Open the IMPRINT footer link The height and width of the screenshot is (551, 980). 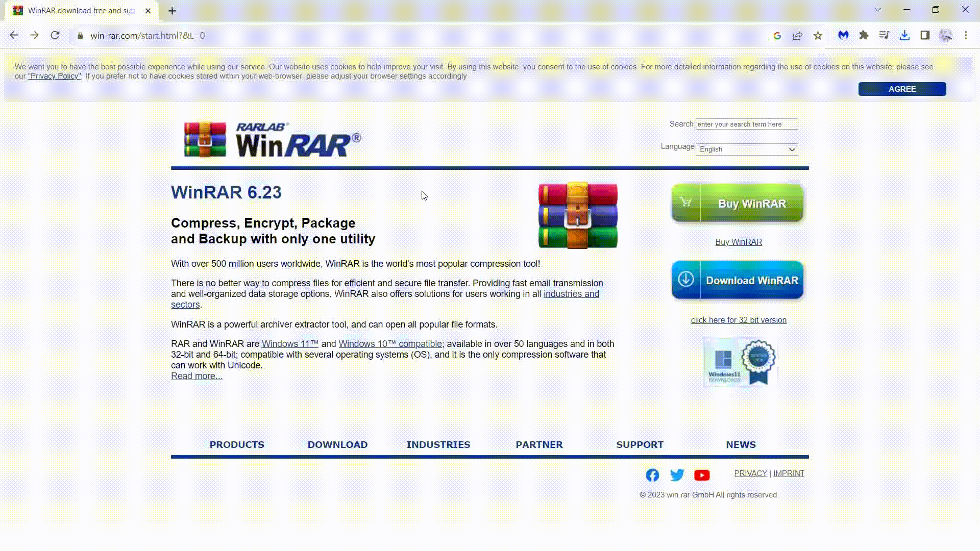coord(789,473)
